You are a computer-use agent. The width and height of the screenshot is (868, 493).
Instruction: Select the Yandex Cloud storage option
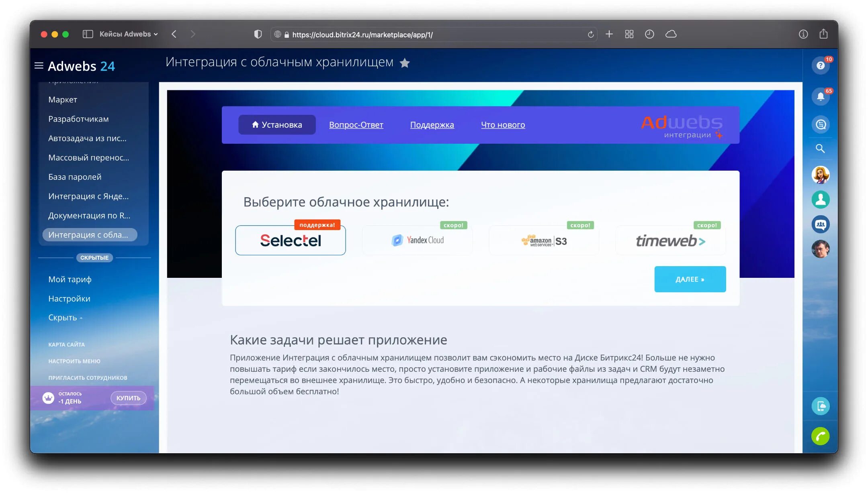click(417, 240)
